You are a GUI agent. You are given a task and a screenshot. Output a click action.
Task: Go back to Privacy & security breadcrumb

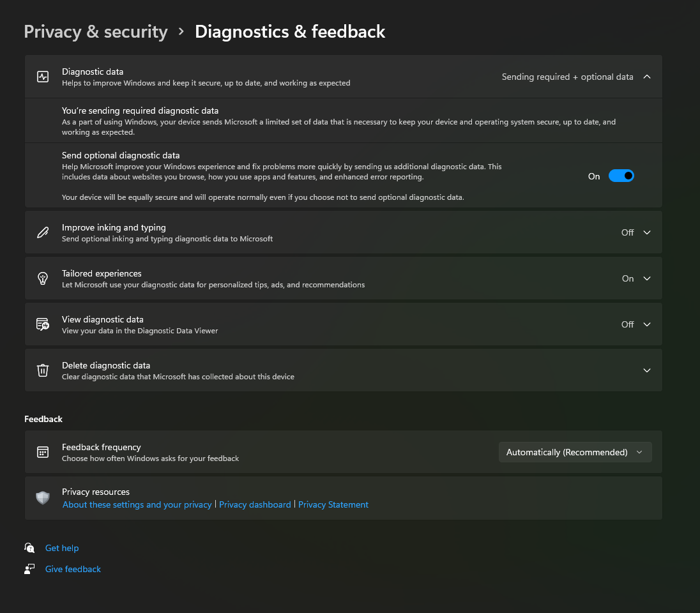pos(96,32)
